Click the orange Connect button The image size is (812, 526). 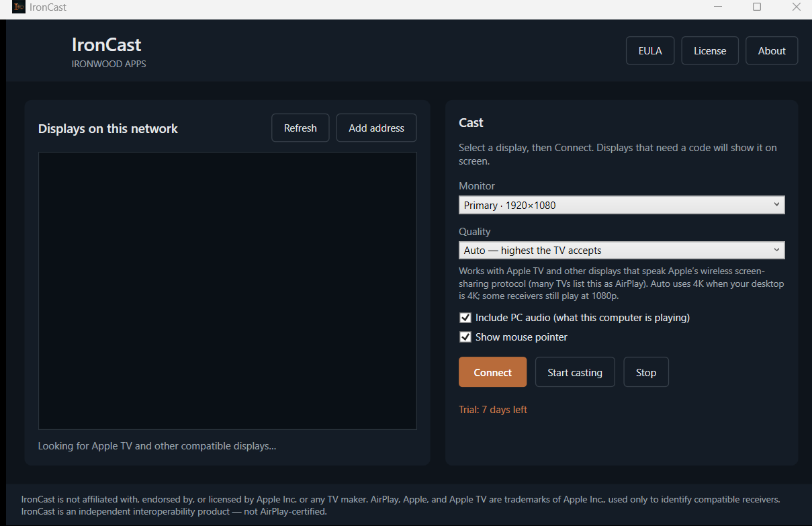[x=492, y=372]
